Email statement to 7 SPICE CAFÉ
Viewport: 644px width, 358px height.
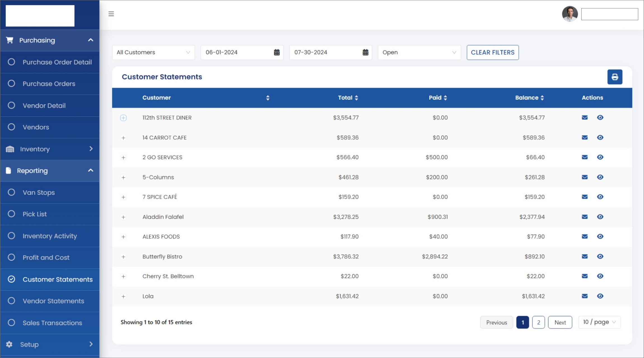tap(585, 197)
